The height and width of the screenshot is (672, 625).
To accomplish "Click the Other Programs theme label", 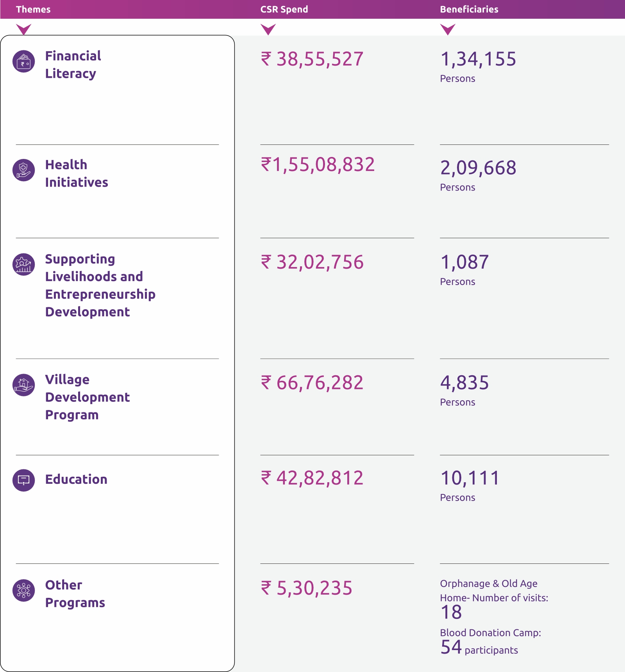I will tap(75, 594).
